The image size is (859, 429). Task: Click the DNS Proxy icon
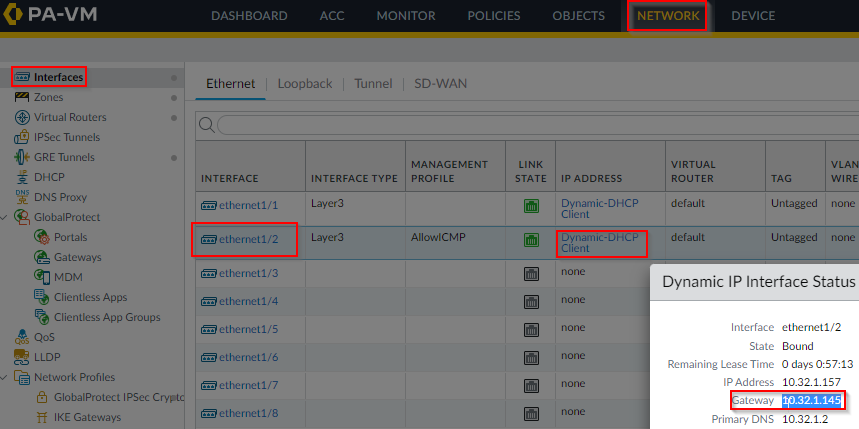click(22, 197)
